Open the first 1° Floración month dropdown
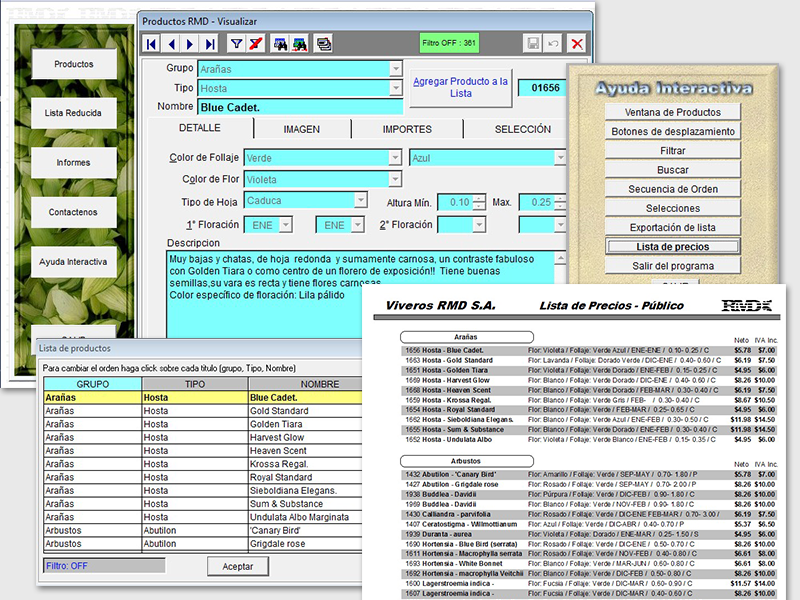Image resolution: width=800 pixels, height=600 pixels. 286,224
